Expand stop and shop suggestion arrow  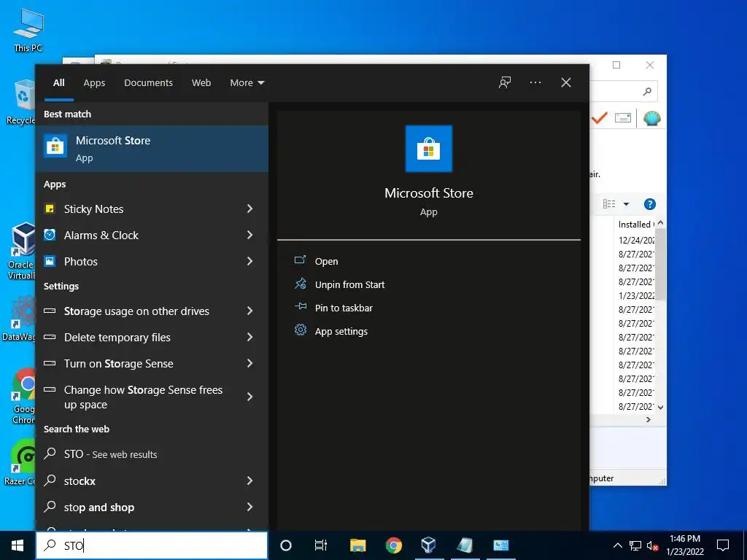coord(249,507)
